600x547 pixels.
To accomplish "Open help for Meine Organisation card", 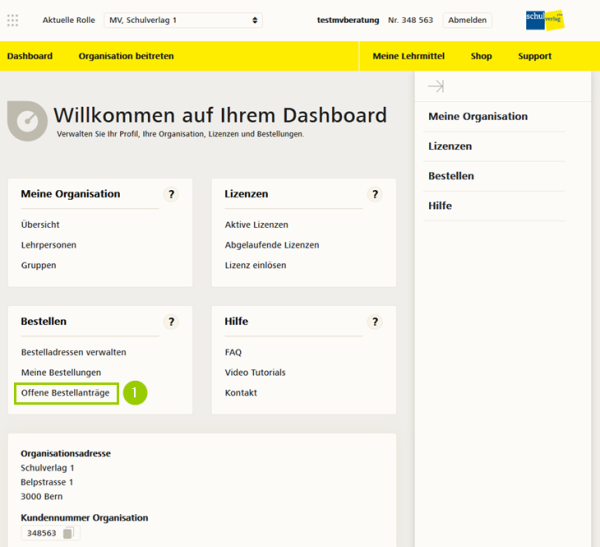I will click(171, 194).
